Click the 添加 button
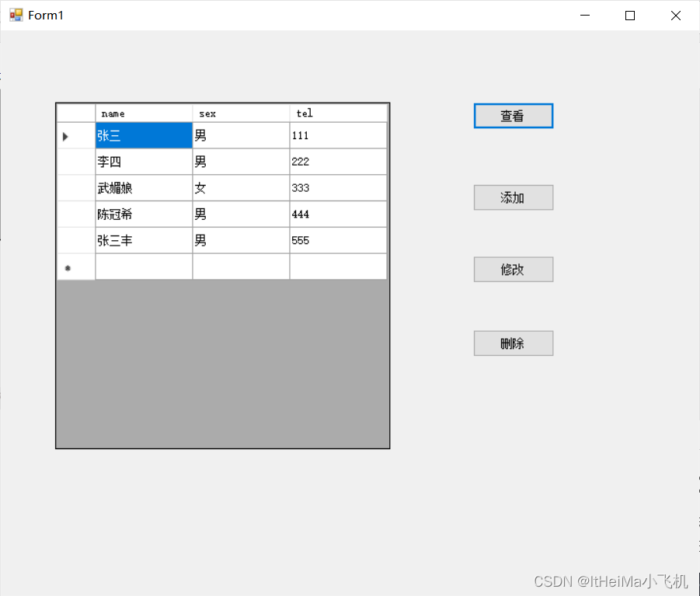The image size is (700, 596). pos(514,197)
